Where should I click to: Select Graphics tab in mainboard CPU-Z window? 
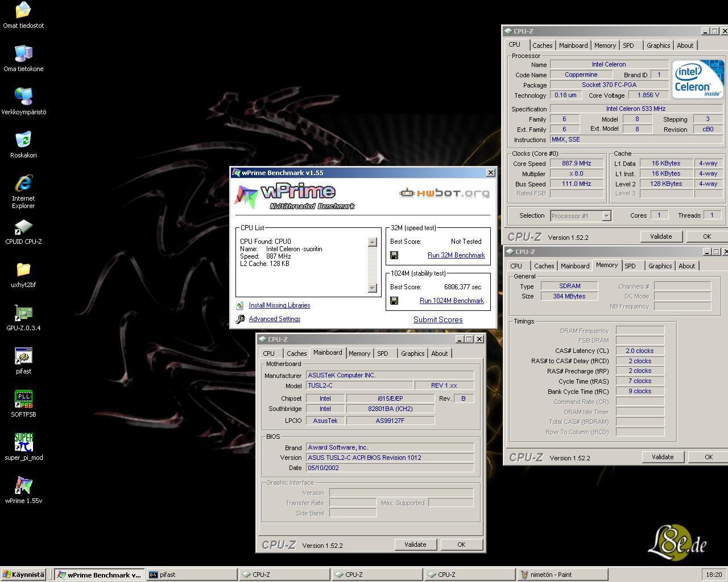(x=412, y=354)
